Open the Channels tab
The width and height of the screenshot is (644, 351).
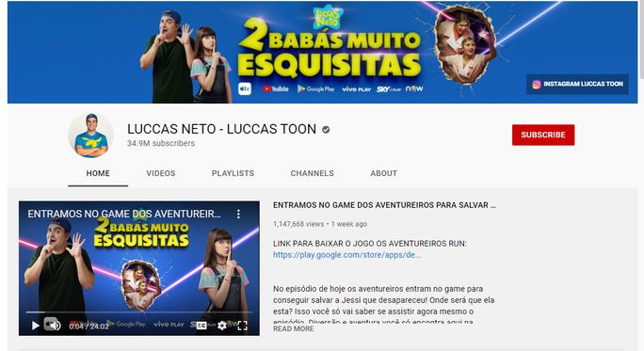(313, 173)
